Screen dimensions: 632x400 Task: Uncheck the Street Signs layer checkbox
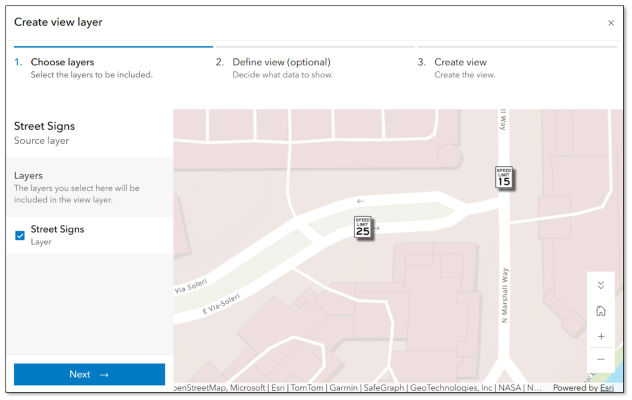click(20, 235)
